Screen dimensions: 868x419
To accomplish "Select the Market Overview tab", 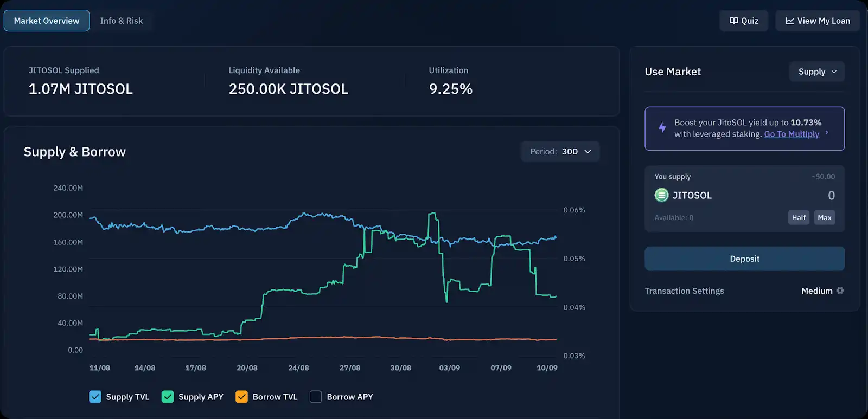I will (47, 21).
